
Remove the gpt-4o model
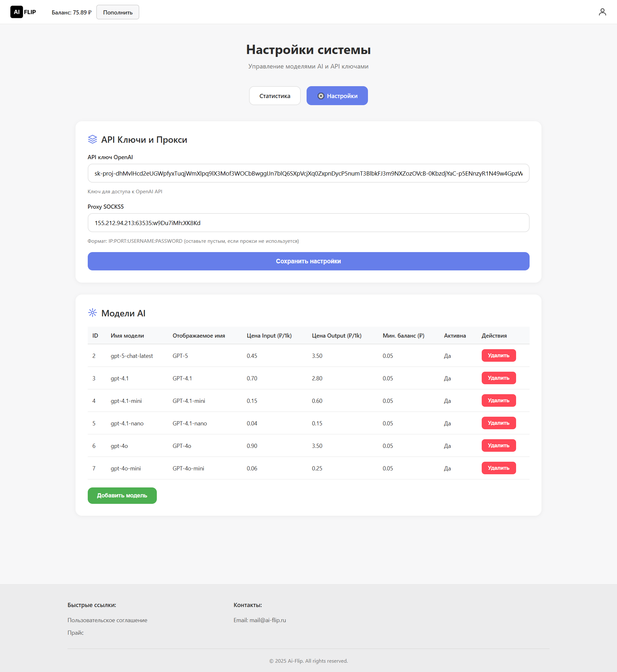click(498, 445)
